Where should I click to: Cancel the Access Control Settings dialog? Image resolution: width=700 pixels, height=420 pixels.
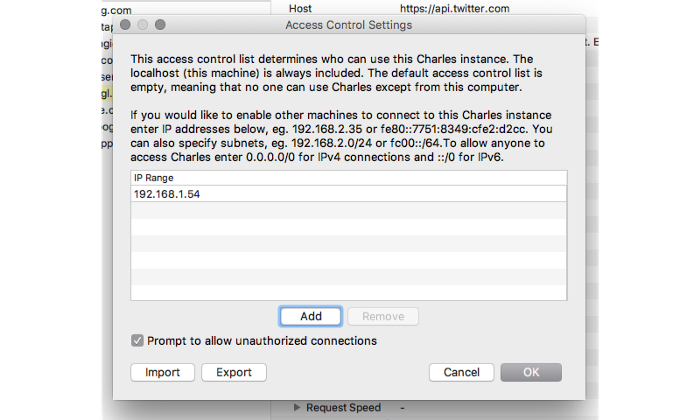tap(461, 372)
